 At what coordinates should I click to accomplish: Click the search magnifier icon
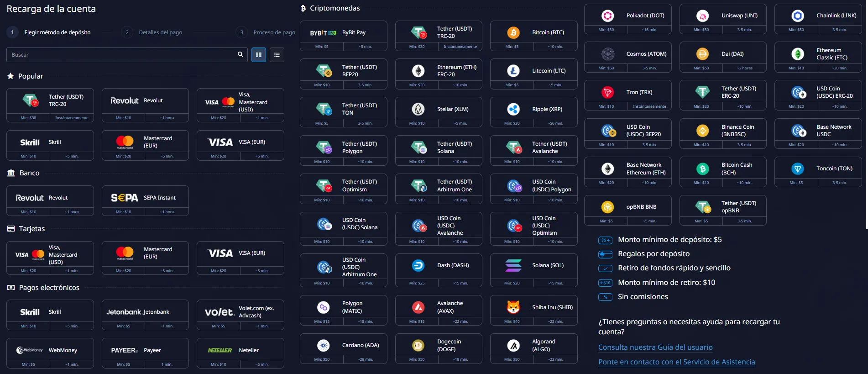pyautogui.click(x=241, y=54)
